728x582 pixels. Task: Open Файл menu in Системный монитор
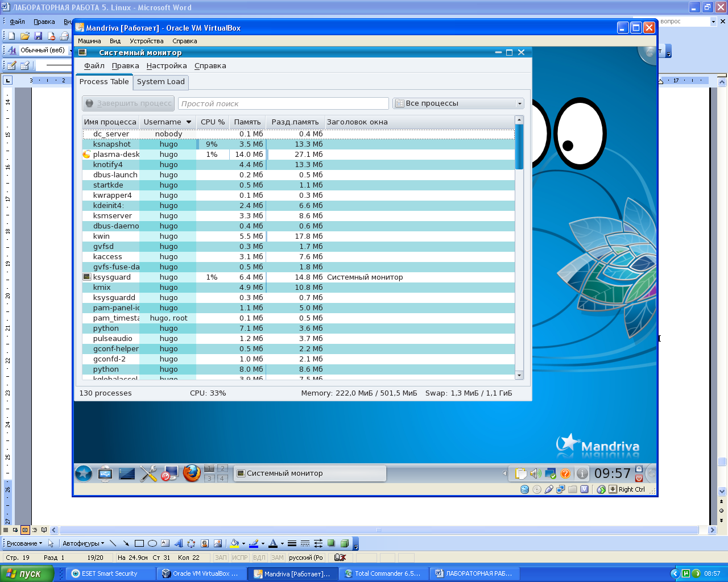[x=94, y=66]
